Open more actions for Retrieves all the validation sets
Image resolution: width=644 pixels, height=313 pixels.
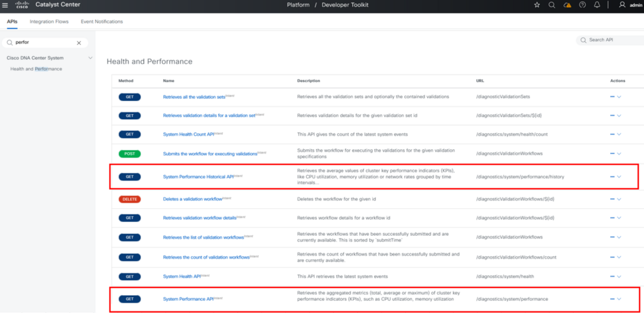point(612,97)
